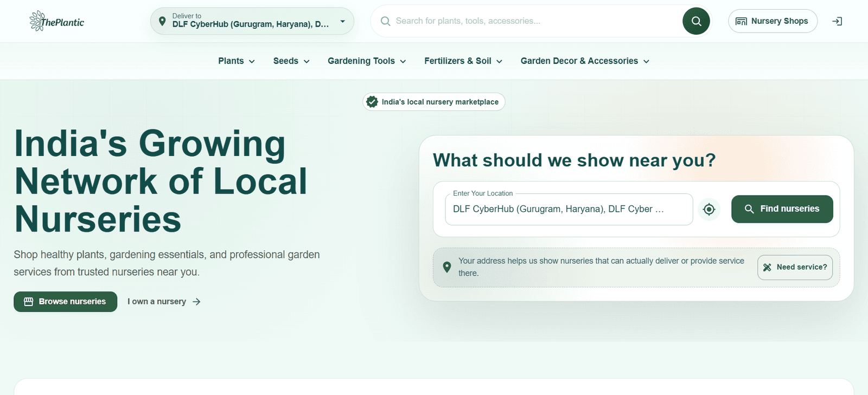The image size is (868, 395).
Task: Click the What should we show near you? heading
Action: (x=574, y=160)
